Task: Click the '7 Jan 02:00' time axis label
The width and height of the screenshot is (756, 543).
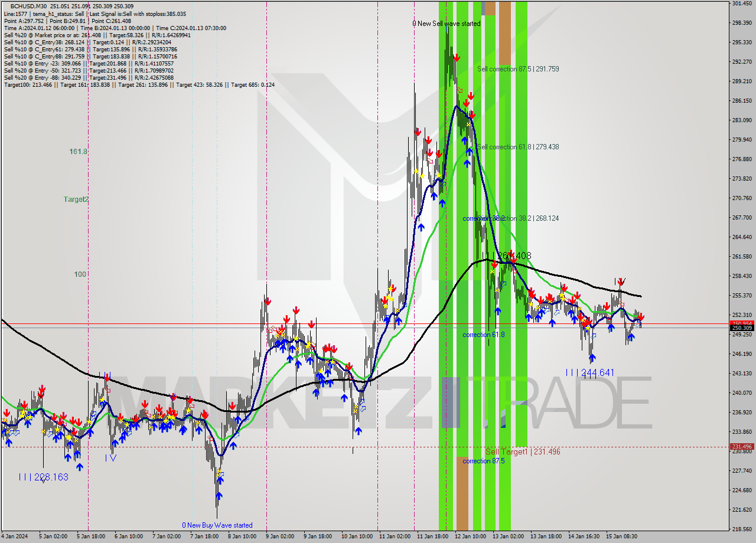Action: coord(166,537)
